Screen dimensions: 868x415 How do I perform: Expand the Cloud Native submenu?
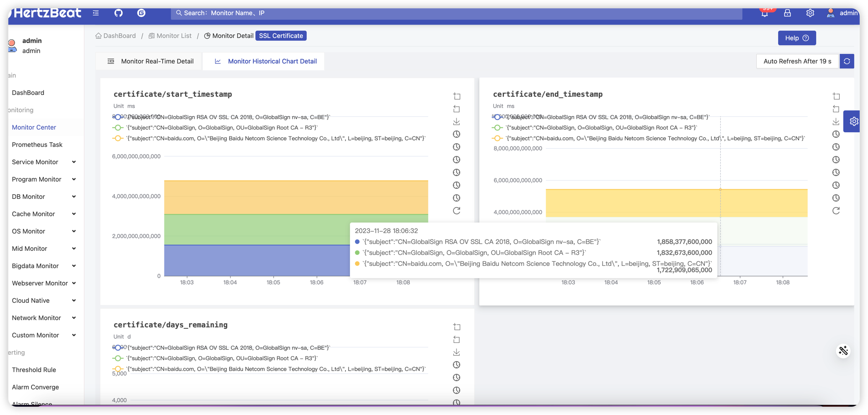pyautogui.click(x=44, y=301)
